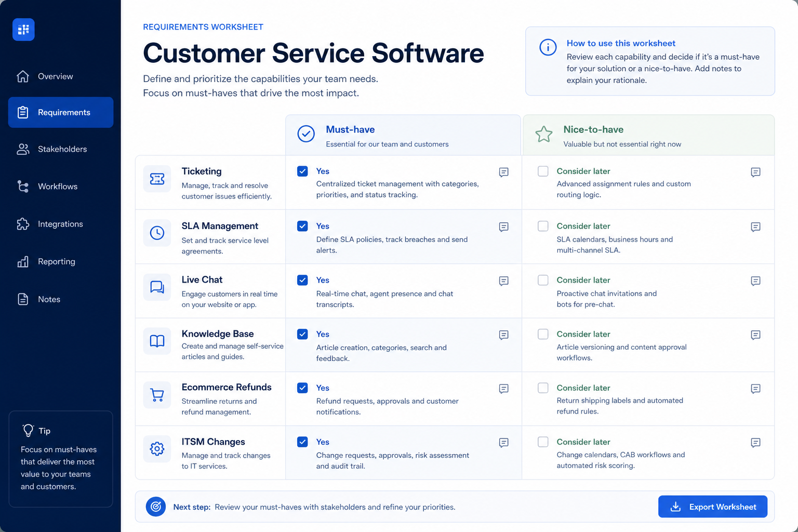Uncheck Yes for SLA Management must-have
Viewport: 798px width, 532px height.
click(x=302, y=226)
